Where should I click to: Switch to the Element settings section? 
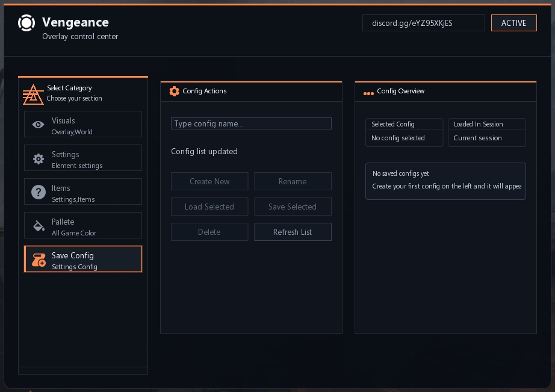[83, 158]
